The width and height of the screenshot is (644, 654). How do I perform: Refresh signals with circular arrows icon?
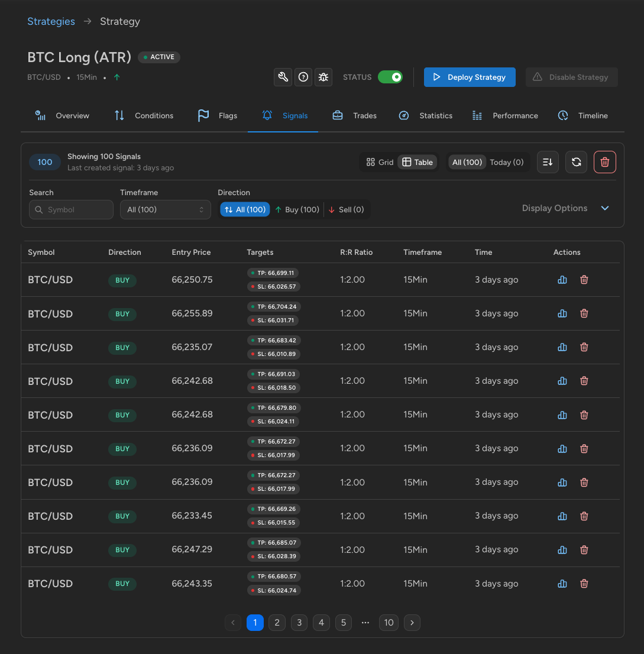coord(576,162)
